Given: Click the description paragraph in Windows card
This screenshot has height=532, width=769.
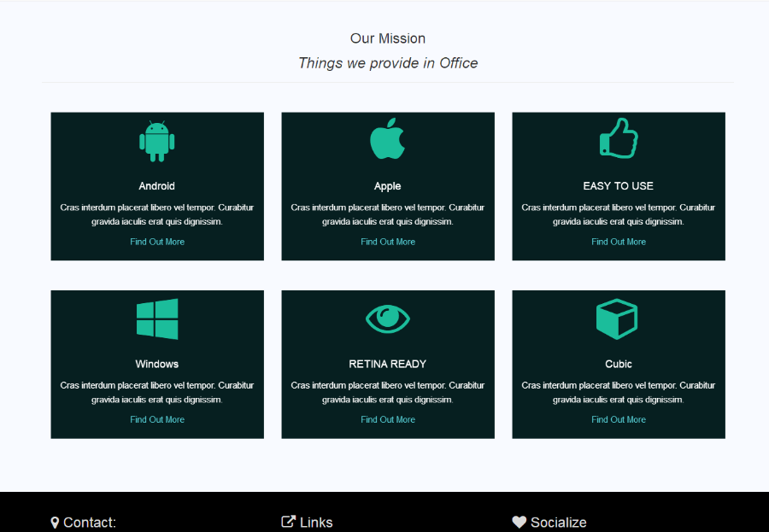Looking at the screenshot, I should (157, 392).
